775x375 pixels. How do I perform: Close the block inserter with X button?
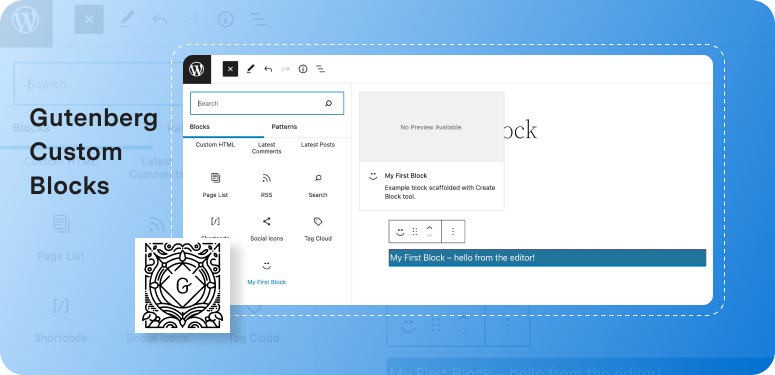click(x=230, y=69)
